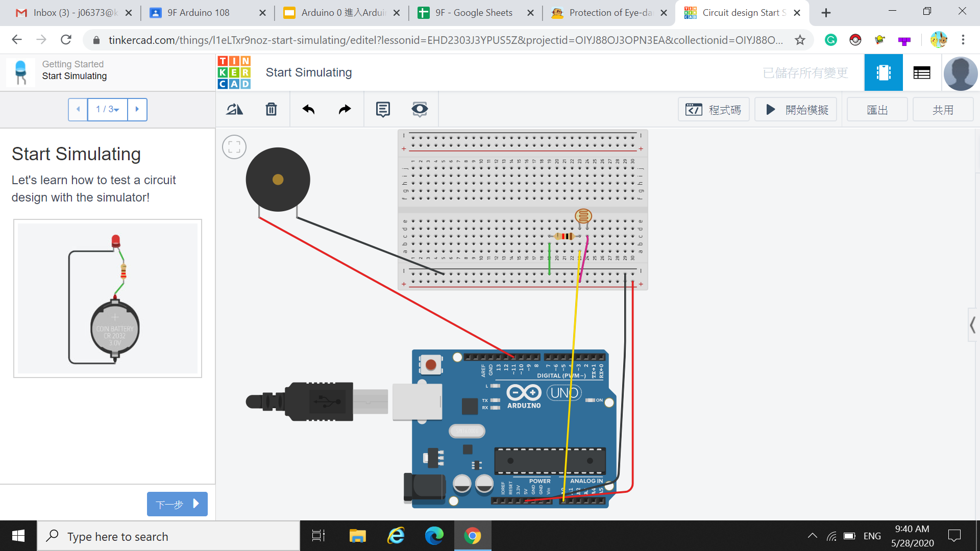Switch to component list view icon
The height and width of the screenshot is (551, 980).
pyautogui.click(x=921, y=73)
